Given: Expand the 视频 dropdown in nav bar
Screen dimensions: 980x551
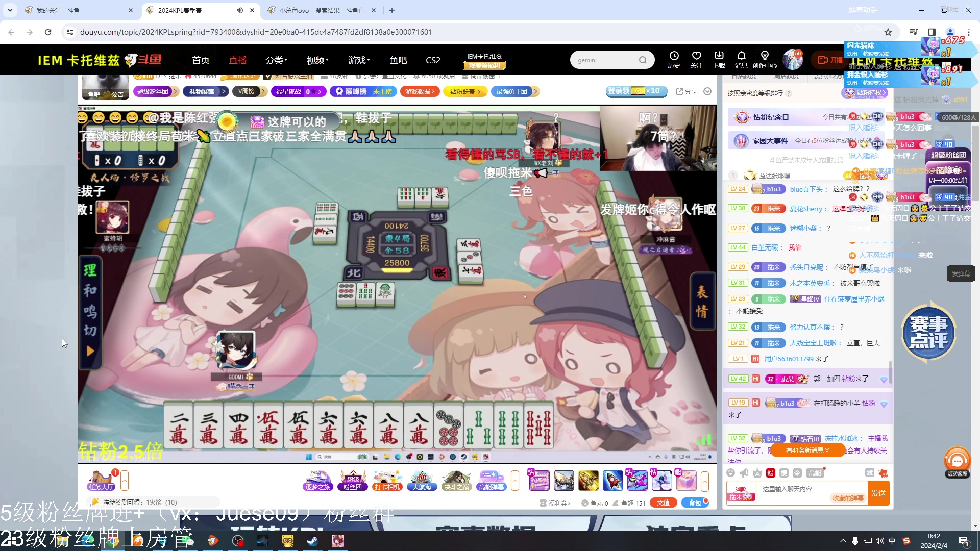Looking at the screenshot, I should (x=317, y=60).
